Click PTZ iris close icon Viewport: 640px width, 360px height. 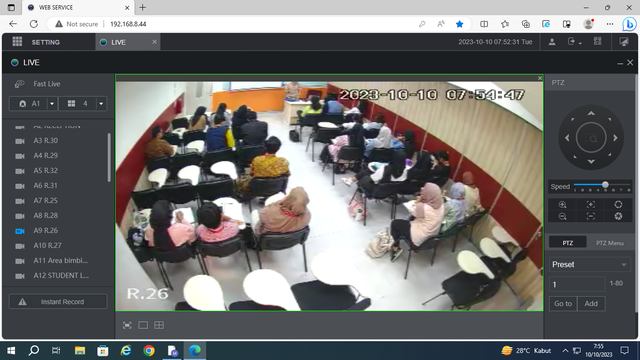[x=618, y=216]
